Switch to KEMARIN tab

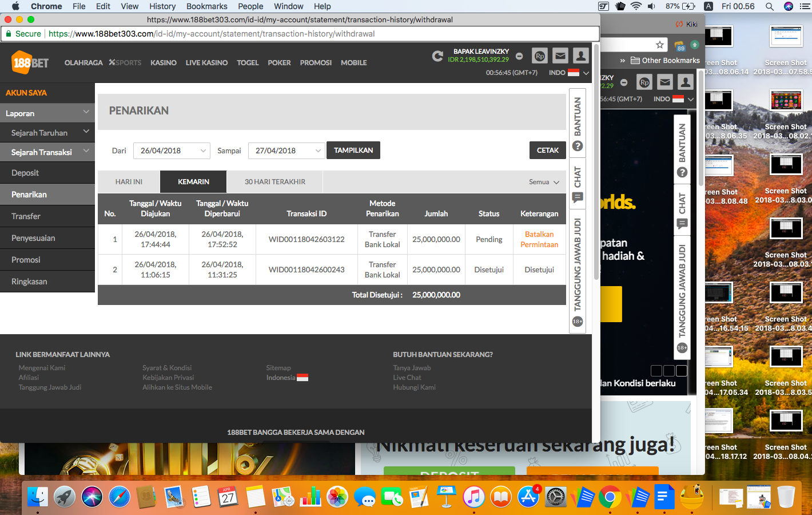pos(193,181)
